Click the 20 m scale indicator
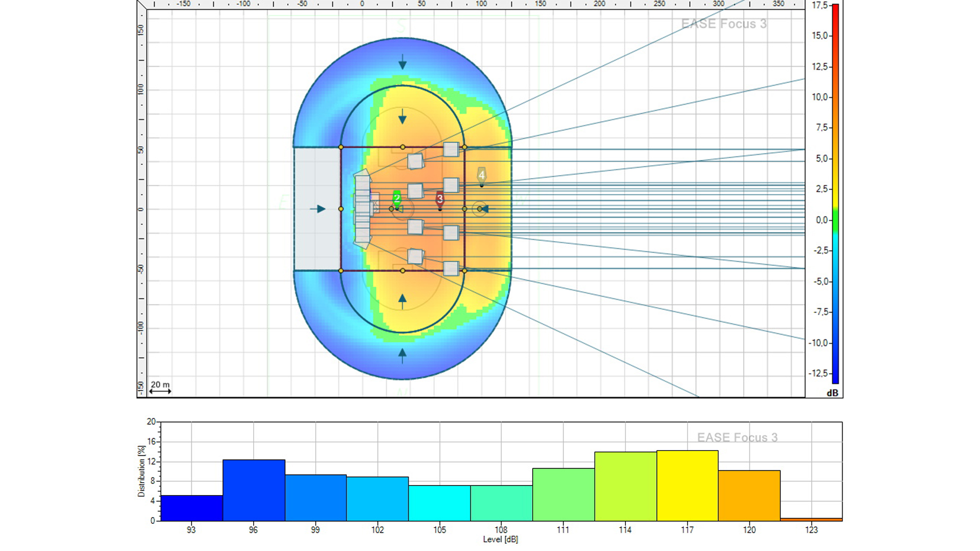 [160, 388]
